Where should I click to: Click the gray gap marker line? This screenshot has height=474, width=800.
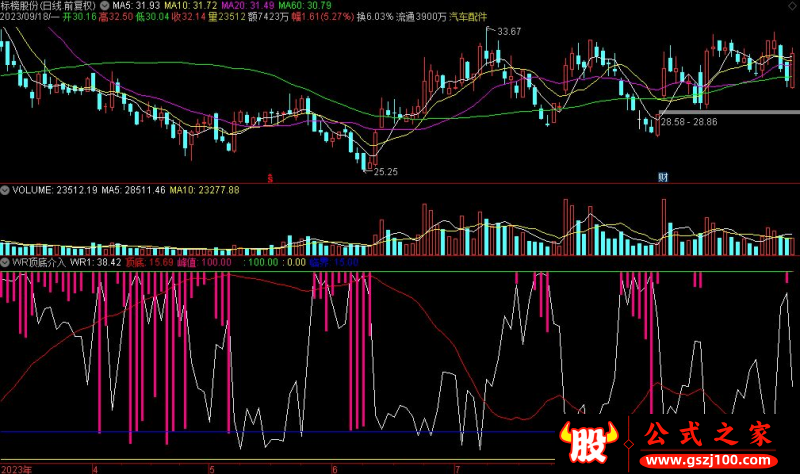click(x=729, y=112)
